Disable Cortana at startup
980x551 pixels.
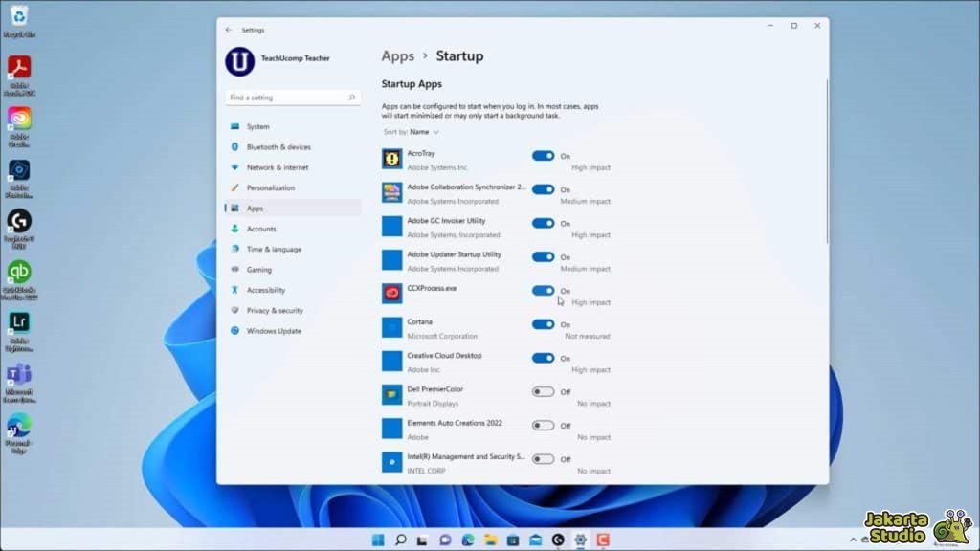[543, 325]
